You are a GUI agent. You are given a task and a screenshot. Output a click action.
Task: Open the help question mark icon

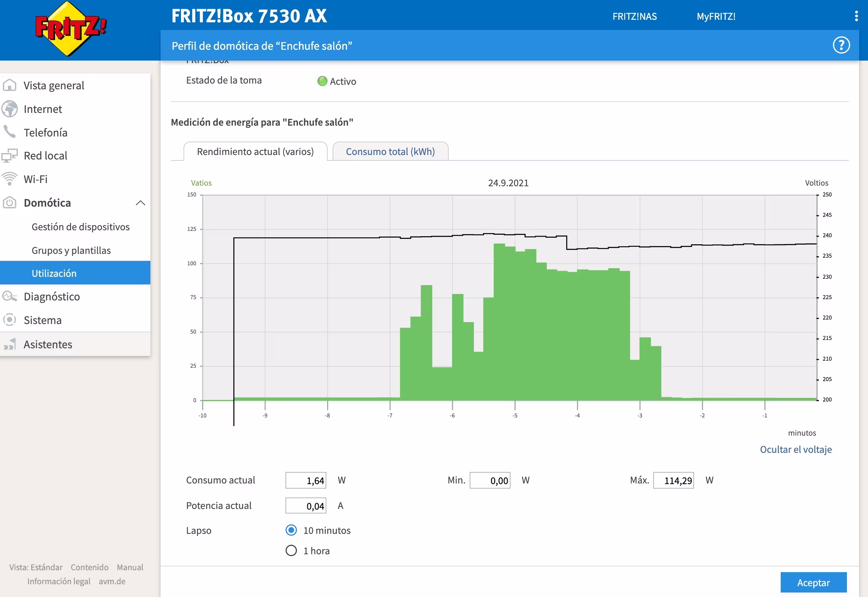[x=841, y=45]
